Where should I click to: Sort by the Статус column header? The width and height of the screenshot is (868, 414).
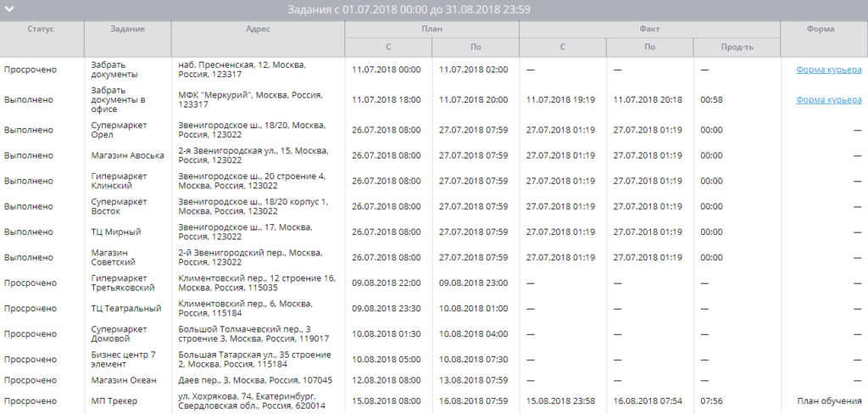pyautogui.click(x=41, y=30)
